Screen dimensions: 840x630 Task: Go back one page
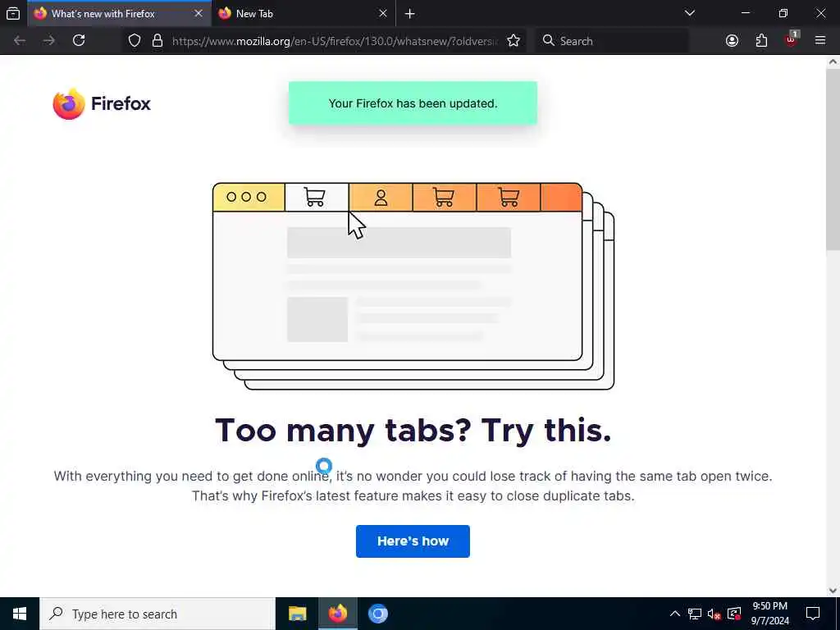[x=20, y=41]
